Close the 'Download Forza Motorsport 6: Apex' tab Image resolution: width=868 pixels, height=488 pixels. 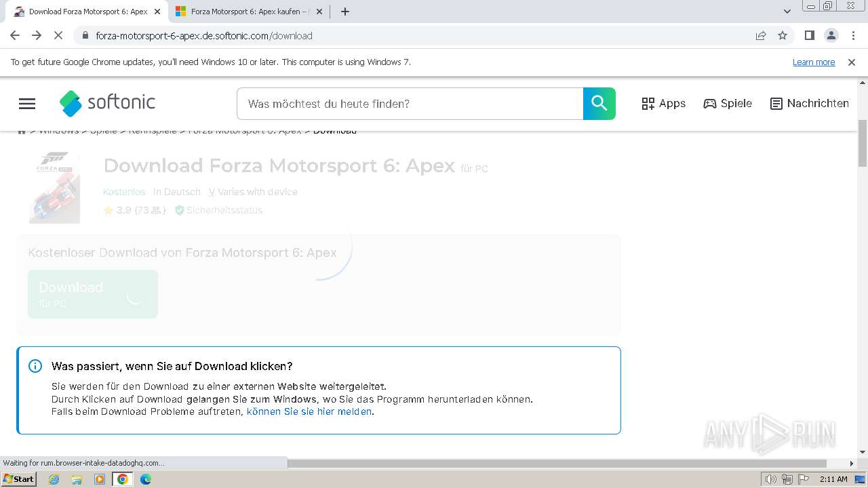pyautogui.click(x=158, y=12)
